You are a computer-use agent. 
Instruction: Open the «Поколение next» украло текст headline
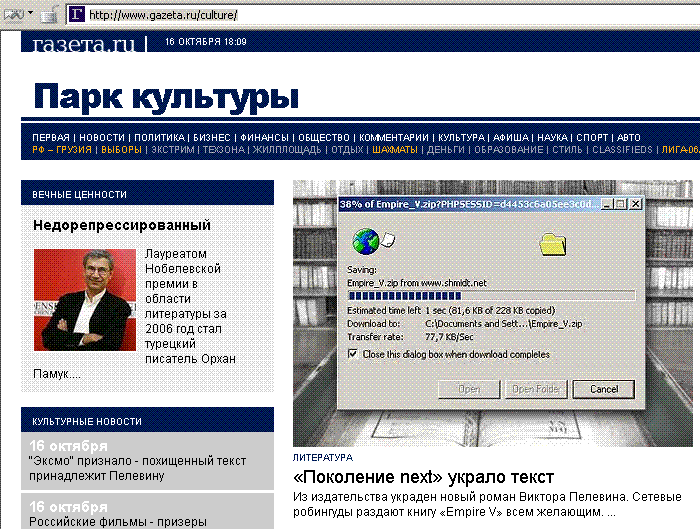click(x=423, y=476)
